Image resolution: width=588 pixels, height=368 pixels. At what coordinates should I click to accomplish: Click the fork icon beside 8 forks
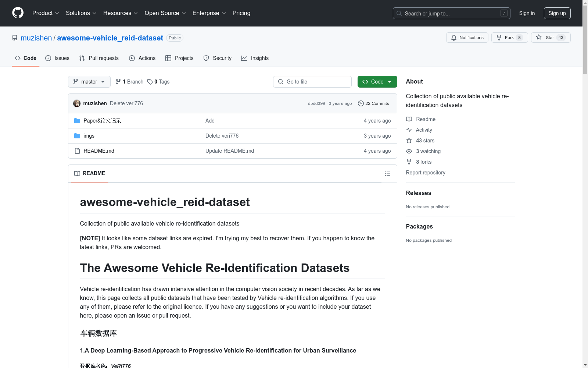pyautogui.click(x=409, y=162)
